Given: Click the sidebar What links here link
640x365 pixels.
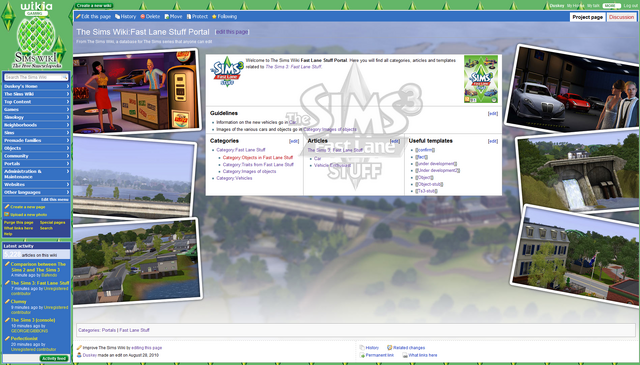Looking at the screenshot, I should (x=18, y=228).
